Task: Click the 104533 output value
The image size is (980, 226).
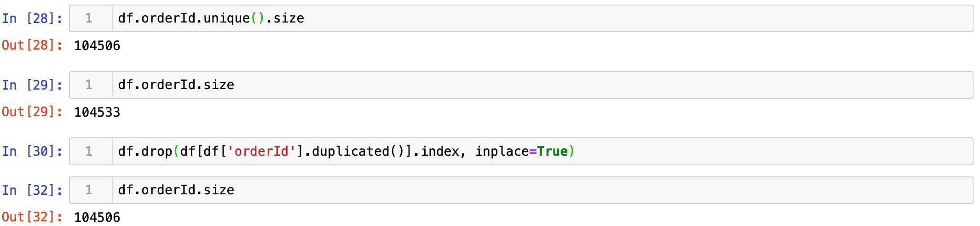Action: pos(97,113)
